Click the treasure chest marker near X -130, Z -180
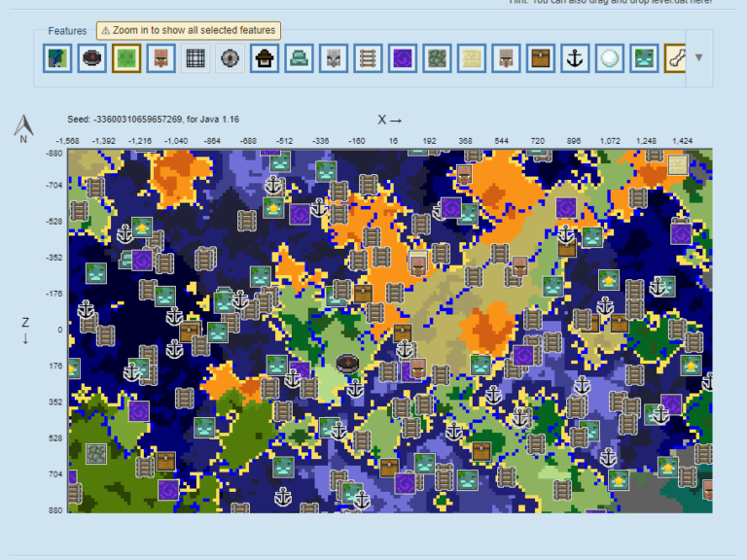The height and width of the screenshot is (560, 747). tap(363, 294)
